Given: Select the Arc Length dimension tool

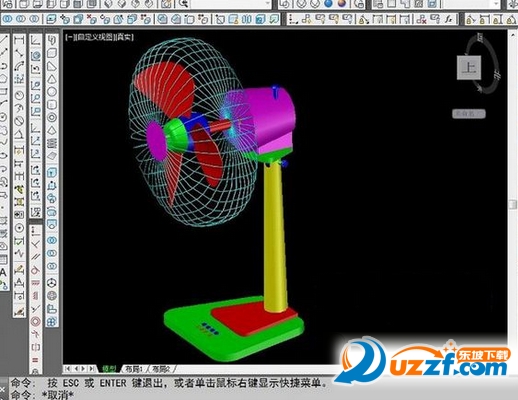Looking at the screenshot, I should coord(19,66).
